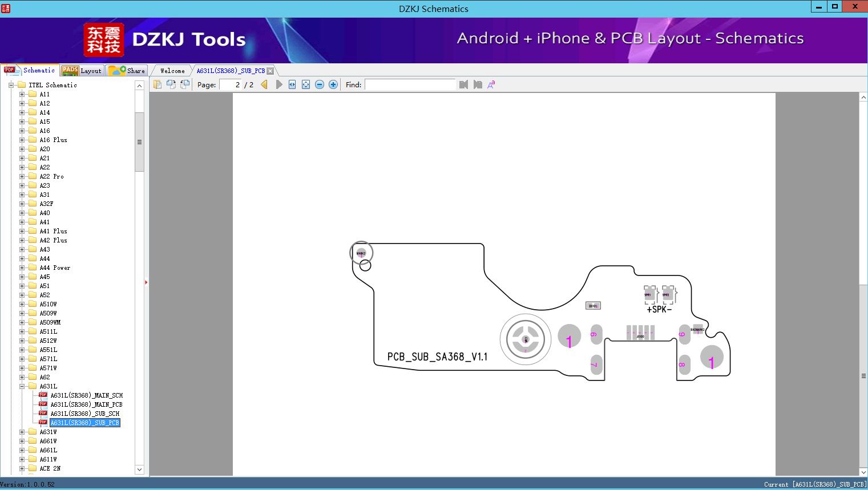The image size is (868, 490).
Task: Close the A631L(SR368)_SUB_PCB tab
Action: pos(271,71)
